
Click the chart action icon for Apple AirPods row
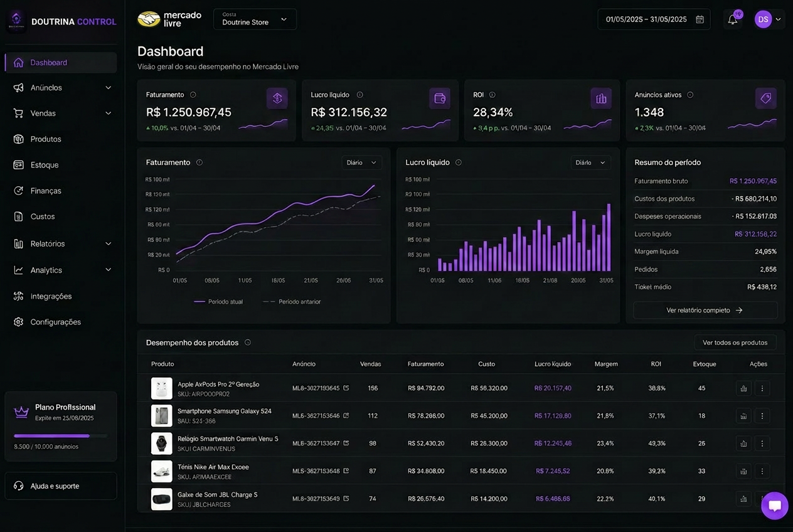click(x=743, y=388)
